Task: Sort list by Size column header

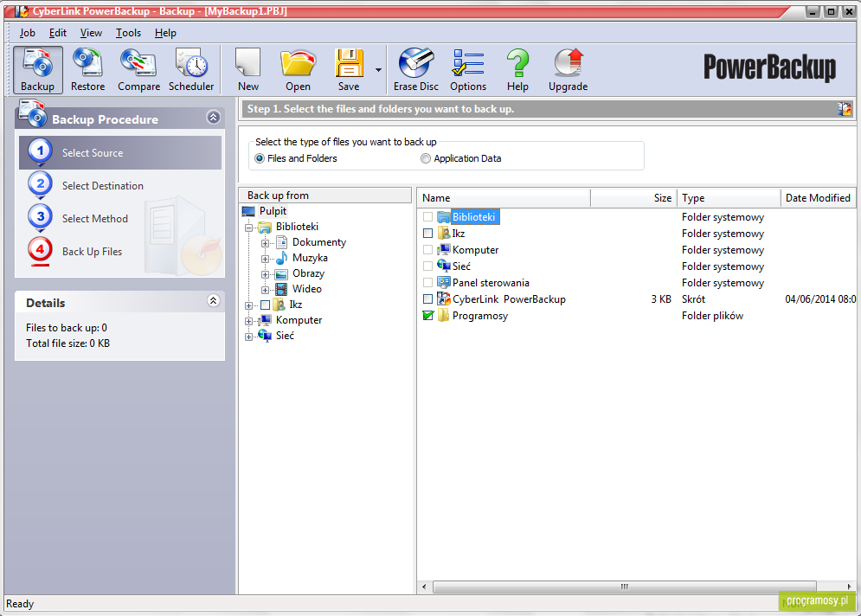Action: coord(633,197)
